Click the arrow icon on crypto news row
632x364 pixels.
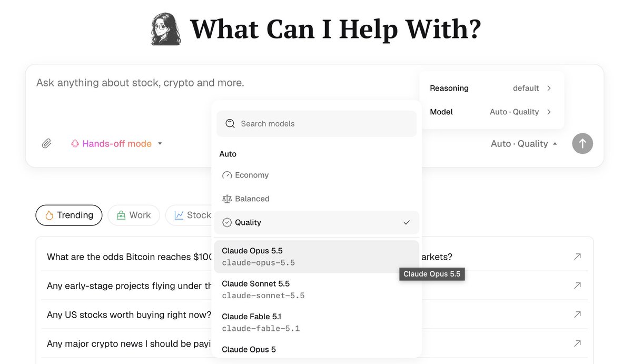click(577, 343)
